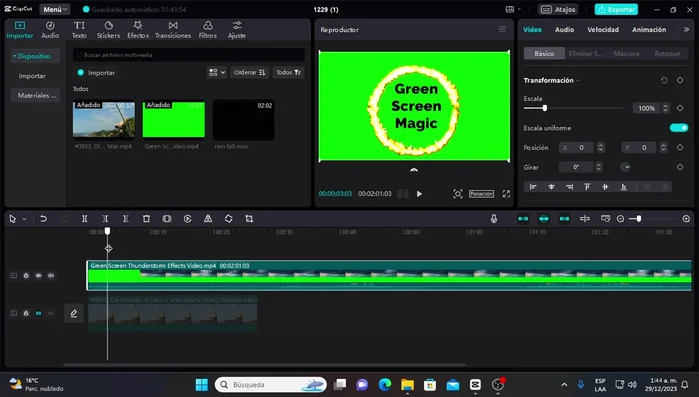This screenshot has width=699, height=397.
Task: Open the Efectos panel
Action: 138,30
